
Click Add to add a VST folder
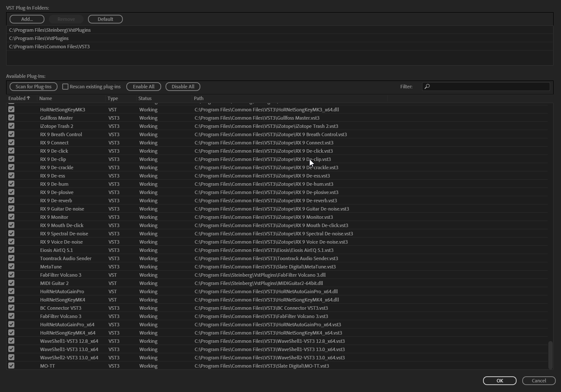26,19
